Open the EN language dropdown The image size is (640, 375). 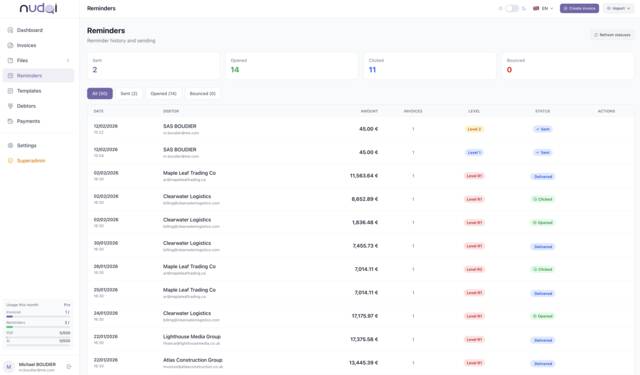pos(543,8)
